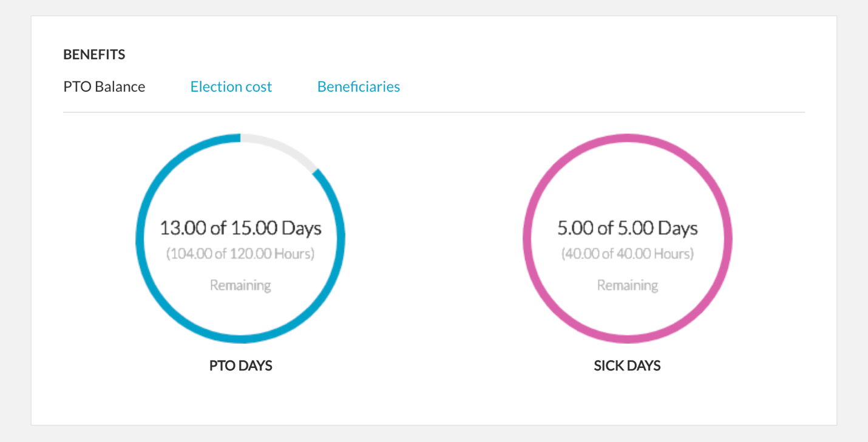Screen dimensions: 868x442
Task: Select the PTO Balance tab
Action: tap(104, 87)
